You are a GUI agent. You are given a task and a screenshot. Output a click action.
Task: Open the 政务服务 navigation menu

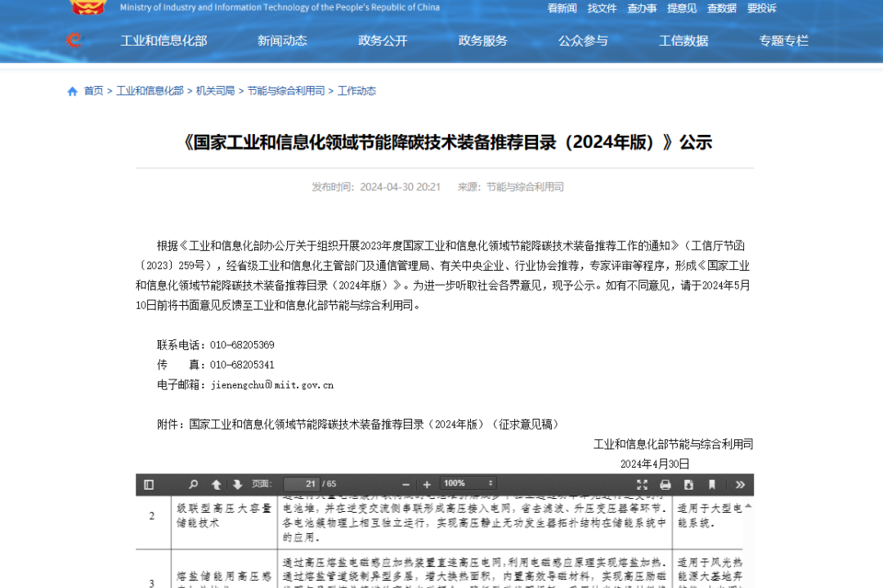coord(482,41)
